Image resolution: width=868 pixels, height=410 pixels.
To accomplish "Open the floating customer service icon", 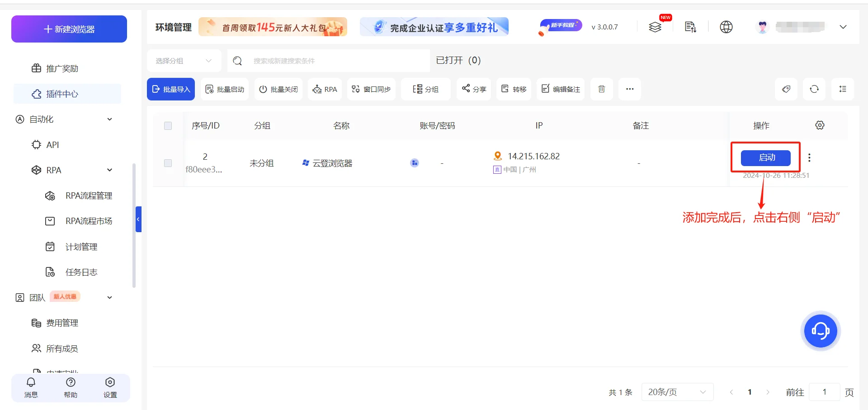I will pos(820,331).
